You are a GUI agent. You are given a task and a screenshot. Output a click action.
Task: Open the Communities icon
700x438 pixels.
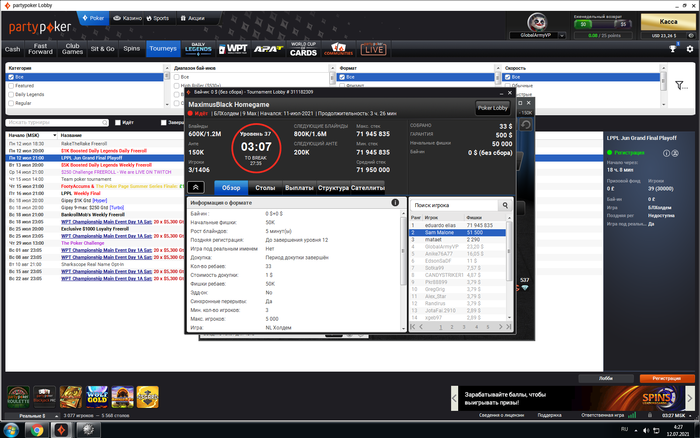click(x=338, y=49)
